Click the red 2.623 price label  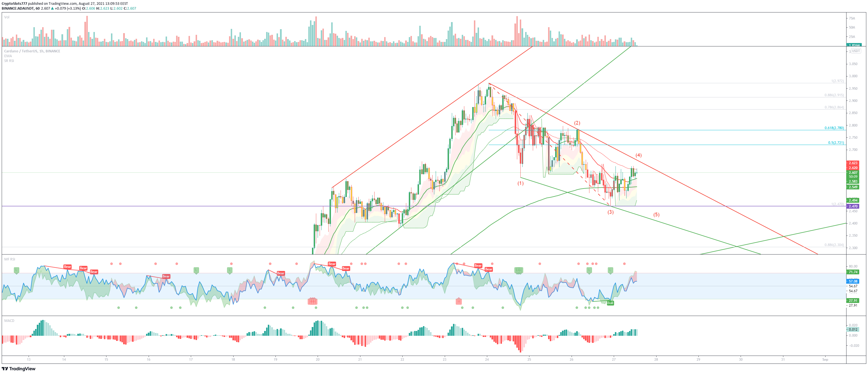pos(853,163)
